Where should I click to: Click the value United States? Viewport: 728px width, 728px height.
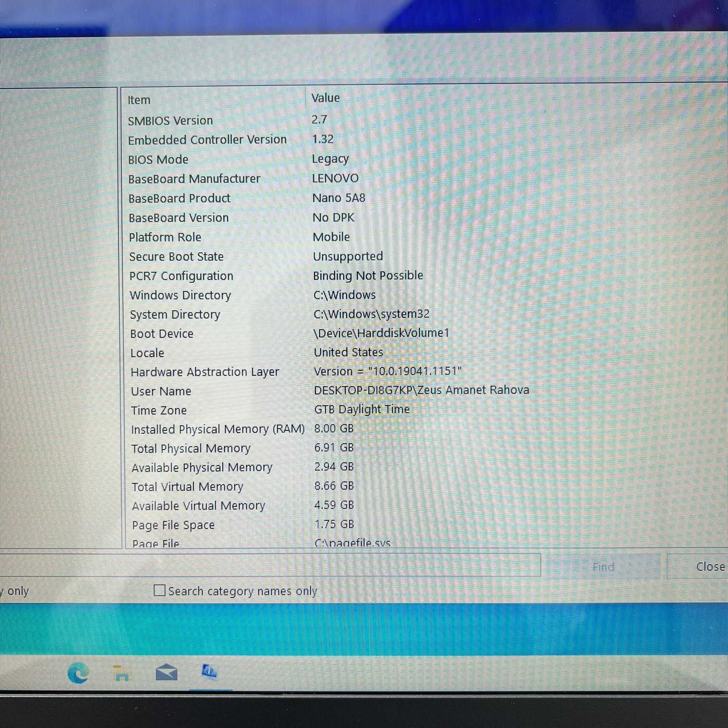[x=349, y=352]
